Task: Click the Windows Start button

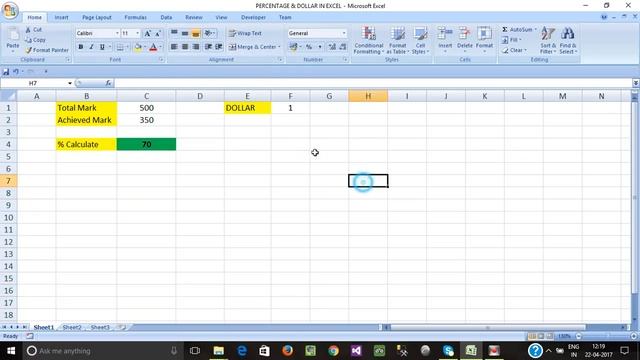Action: pos(11,351)
